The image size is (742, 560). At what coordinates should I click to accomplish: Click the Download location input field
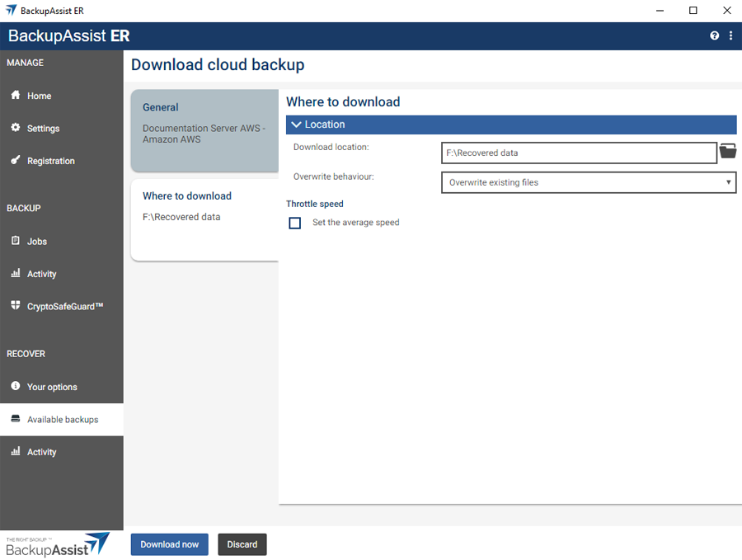point(579,153)
